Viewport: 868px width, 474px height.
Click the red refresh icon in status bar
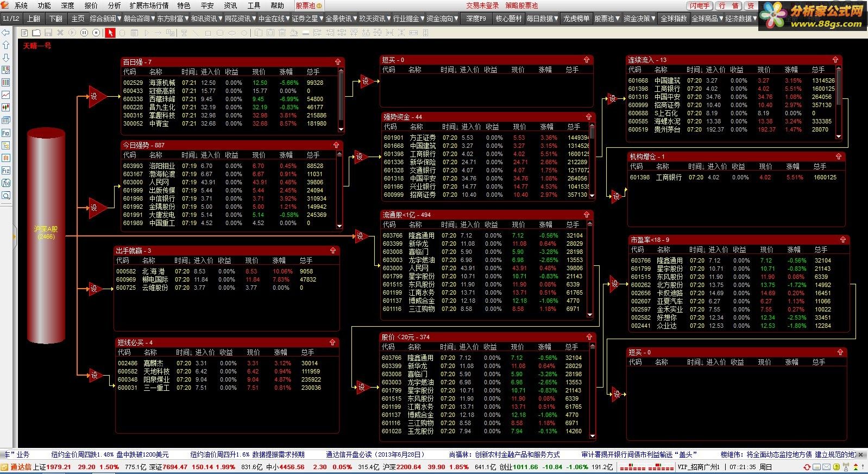808,467
